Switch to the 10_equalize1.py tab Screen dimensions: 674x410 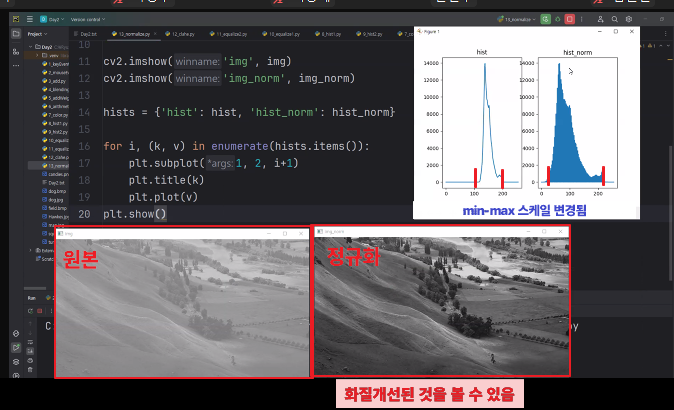coord(281,34)
